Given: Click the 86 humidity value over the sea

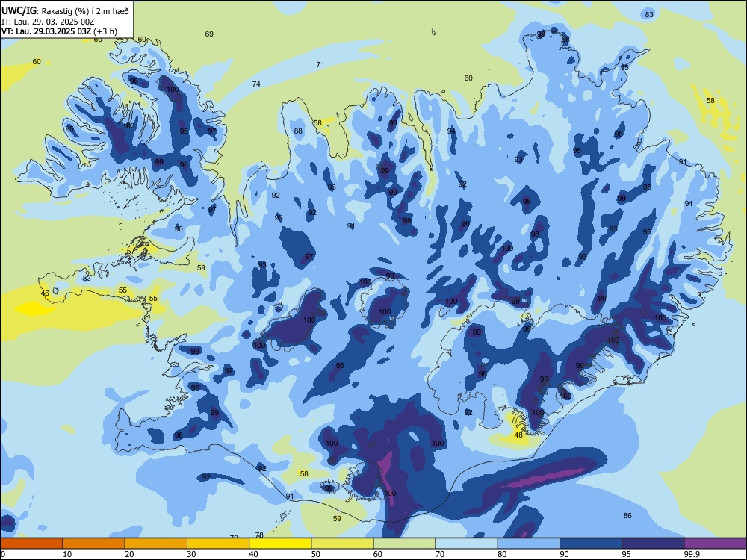Looking at the screenshot, I should click(x=627, y=516).
